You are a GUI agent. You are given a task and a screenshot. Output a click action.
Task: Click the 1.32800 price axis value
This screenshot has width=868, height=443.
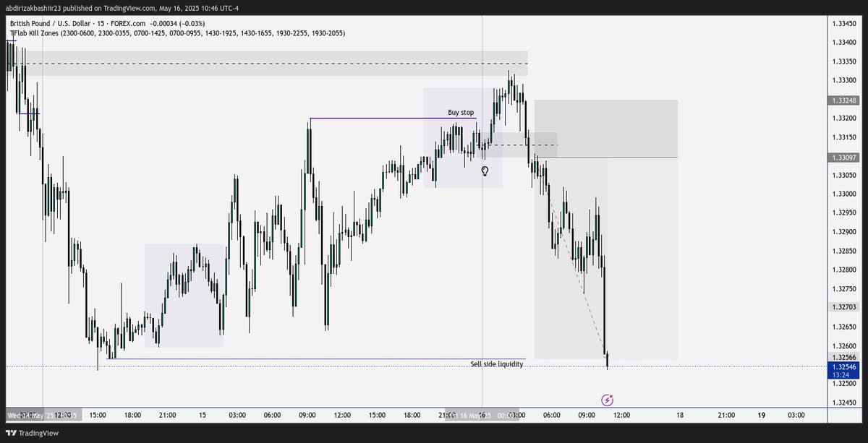coord(843,270)
